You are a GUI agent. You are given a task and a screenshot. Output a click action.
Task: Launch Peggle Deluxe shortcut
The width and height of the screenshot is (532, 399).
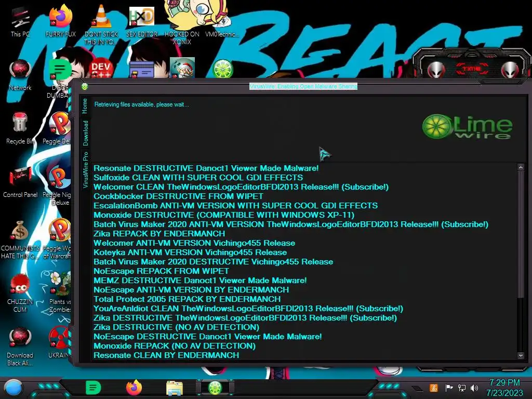[x=58, y=129]
